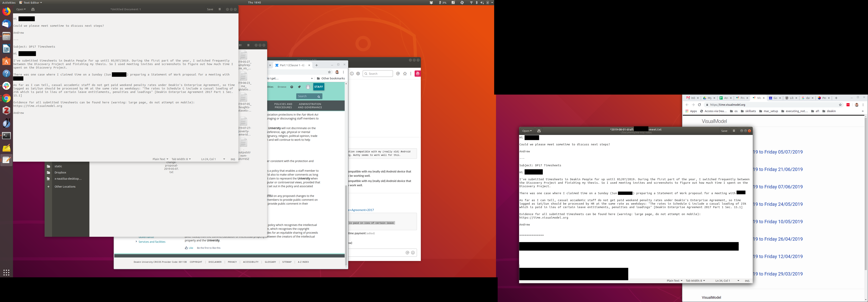
Task: Reload the time.visualmodel.org page
Action: (x=699, y=105)
